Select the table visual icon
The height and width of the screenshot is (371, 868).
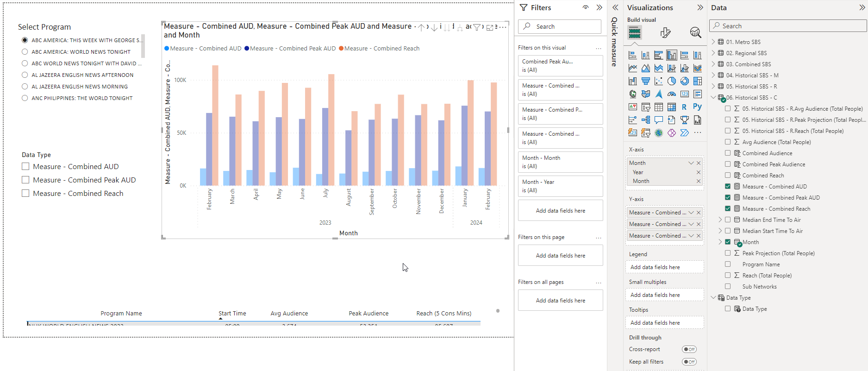click(x=659, y=107)
